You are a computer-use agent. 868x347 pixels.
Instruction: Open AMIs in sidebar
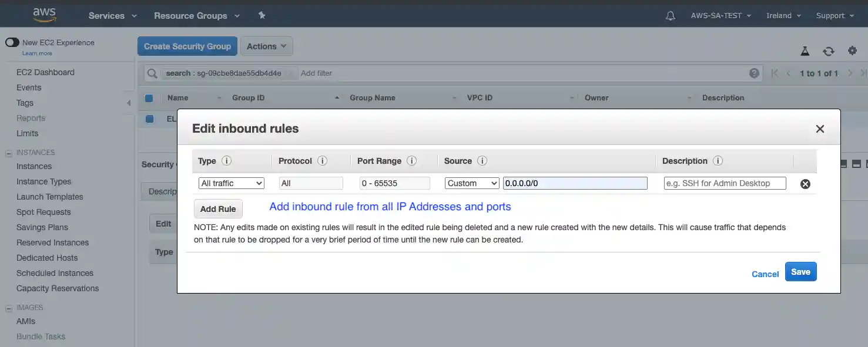coord(26,321)
